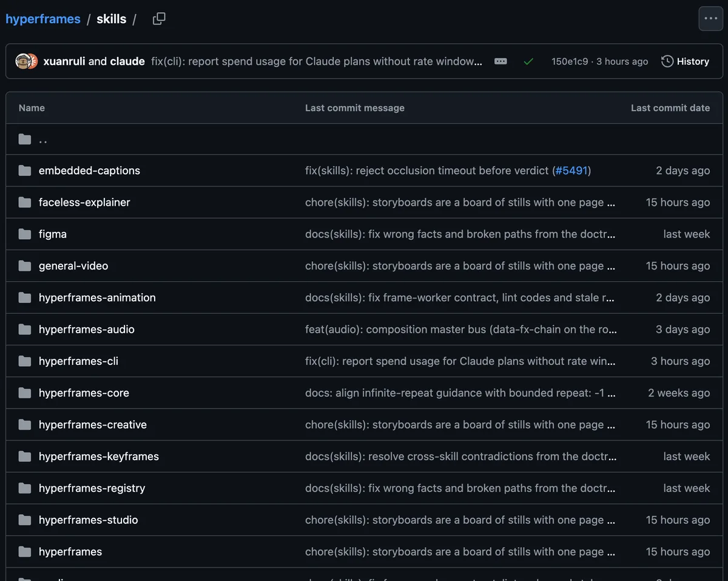The height and width of the screenshot is (581, 728).
Task: Open the embedded-captions directory
Action: coord(89,171)
